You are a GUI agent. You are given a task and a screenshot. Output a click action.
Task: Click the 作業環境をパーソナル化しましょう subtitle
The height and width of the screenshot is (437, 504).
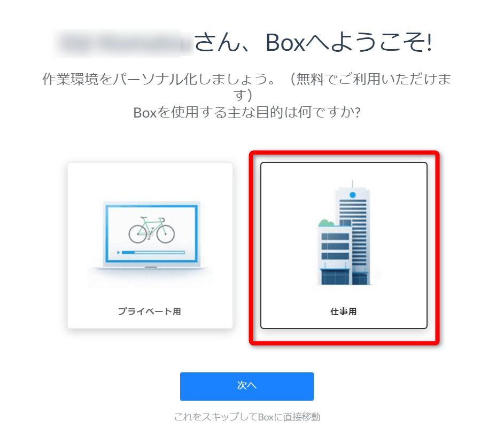[x=159, y=79]
